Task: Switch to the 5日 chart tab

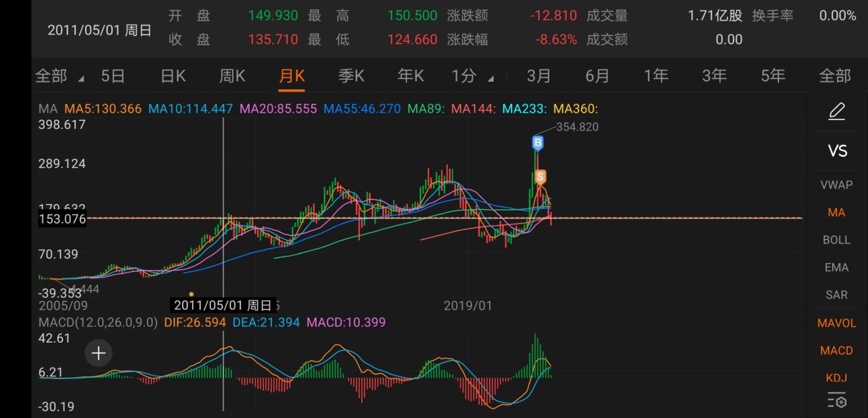Action: coord(113,76)
